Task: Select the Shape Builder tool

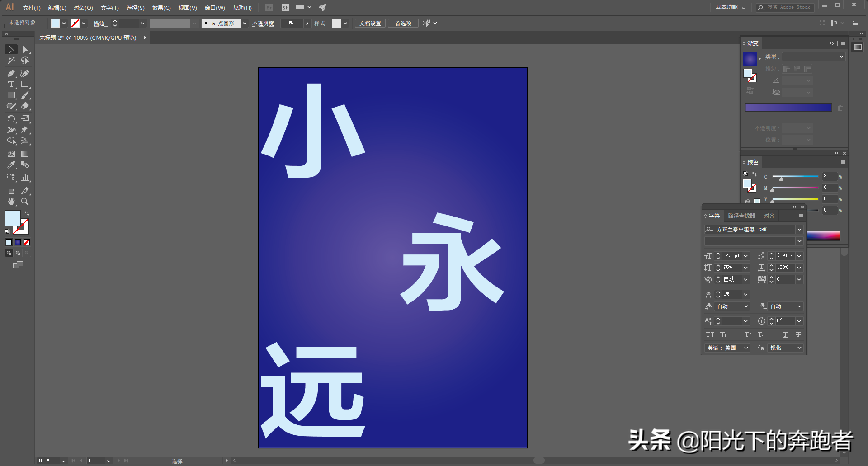Action: pos(11,141)
